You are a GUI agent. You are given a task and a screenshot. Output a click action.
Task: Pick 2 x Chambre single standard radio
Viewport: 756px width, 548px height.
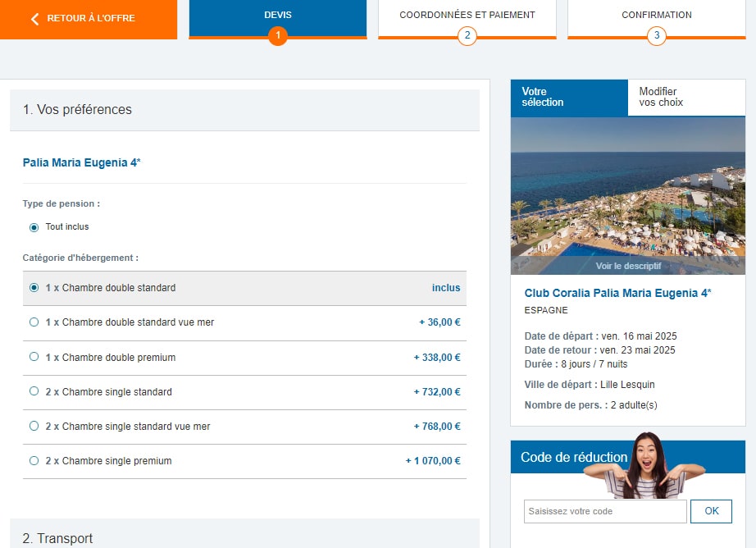point(34,390)
